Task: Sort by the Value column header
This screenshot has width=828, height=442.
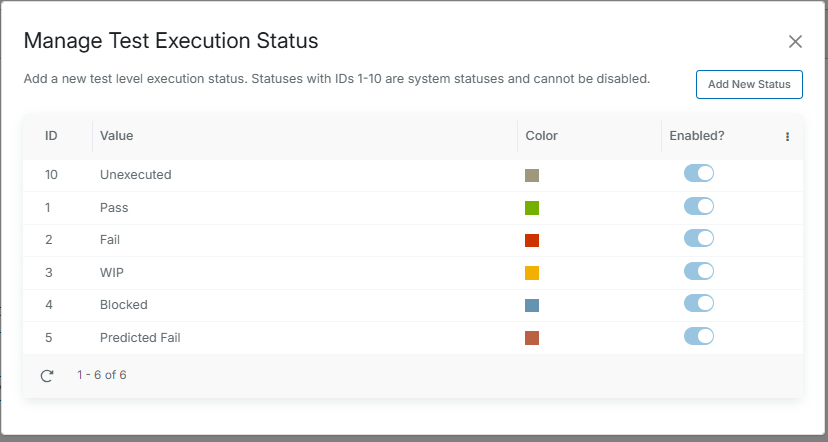Action: click(x=117, y=135)
